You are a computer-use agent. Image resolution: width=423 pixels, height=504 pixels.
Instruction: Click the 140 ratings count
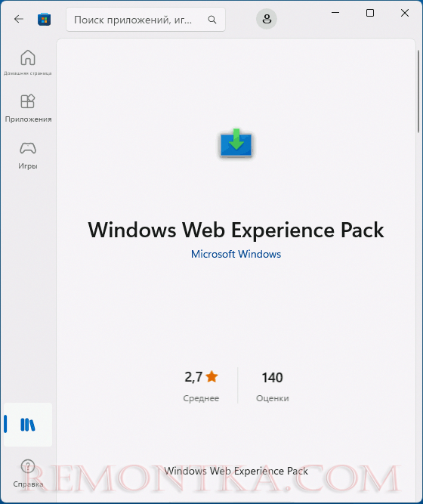pos(272,377)
